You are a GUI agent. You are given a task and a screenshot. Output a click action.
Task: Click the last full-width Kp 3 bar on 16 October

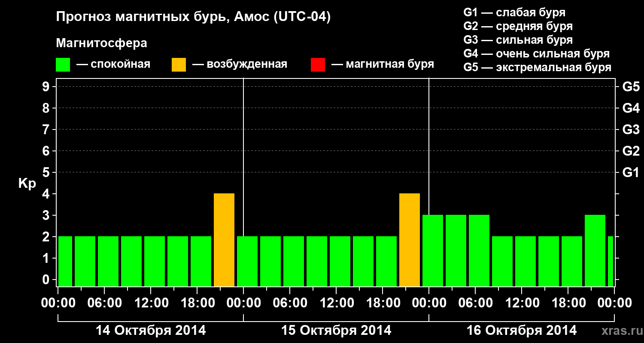[x=595, y=251]
